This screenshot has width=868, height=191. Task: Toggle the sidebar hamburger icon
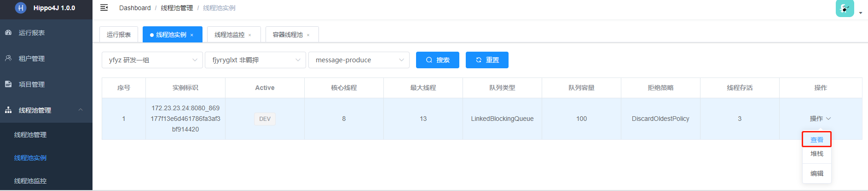point(104,7)
